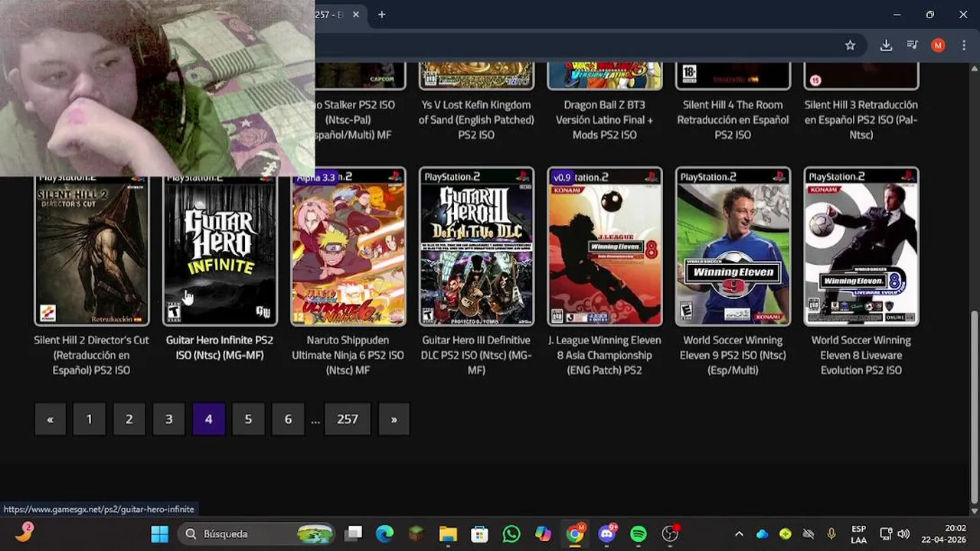Open Spotify from taskbar
The image size is (980, 551).
coord(639,533)
